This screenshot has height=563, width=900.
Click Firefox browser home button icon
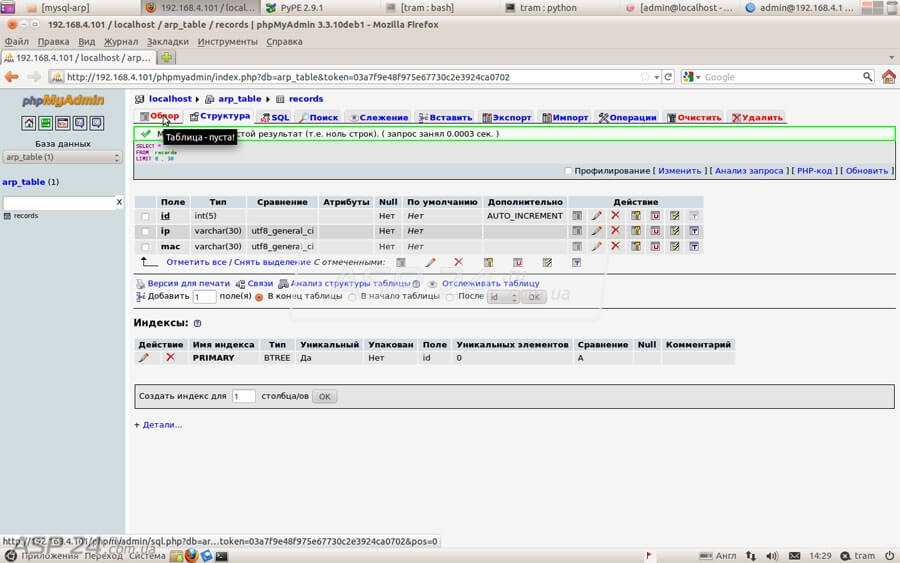pos(889,76)
